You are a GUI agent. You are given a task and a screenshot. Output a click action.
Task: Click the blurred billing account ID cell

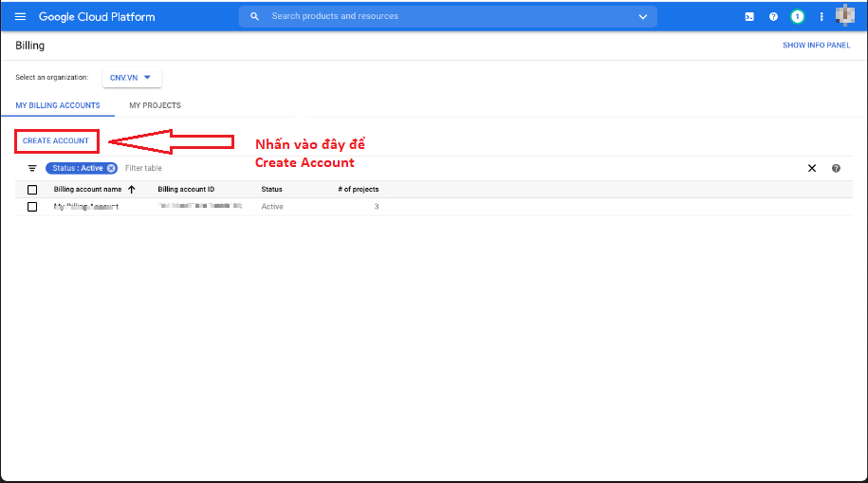click(x=200, y=206)
